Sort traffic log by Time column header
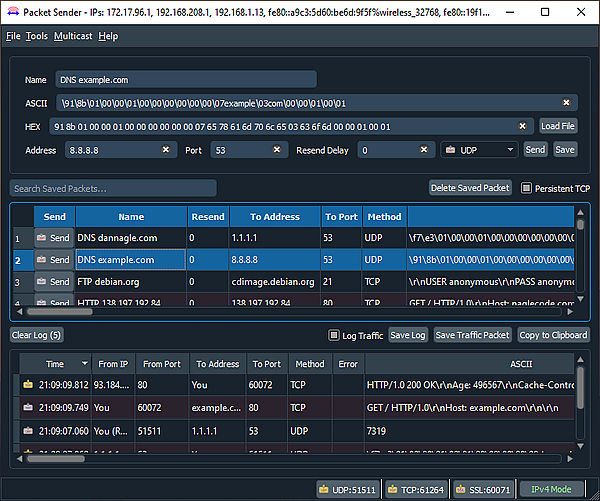The width and height of the screenshot is (600, 501). 55,364
